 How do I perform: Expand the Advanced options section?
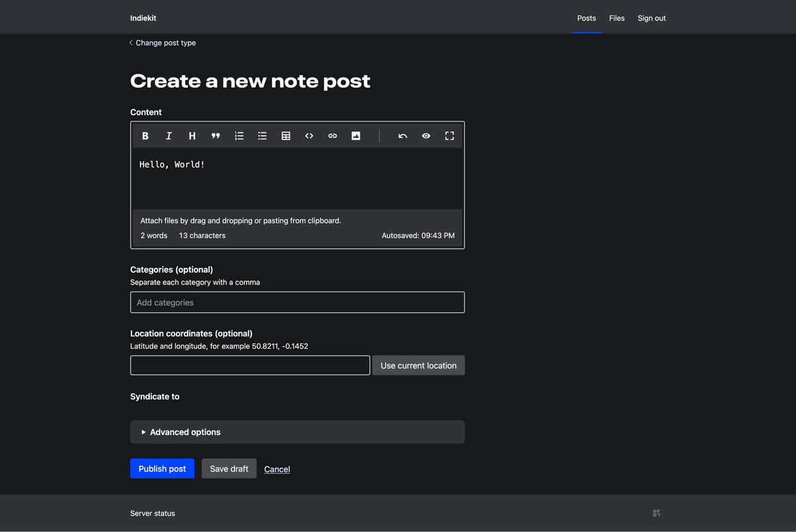click(185, 432)
